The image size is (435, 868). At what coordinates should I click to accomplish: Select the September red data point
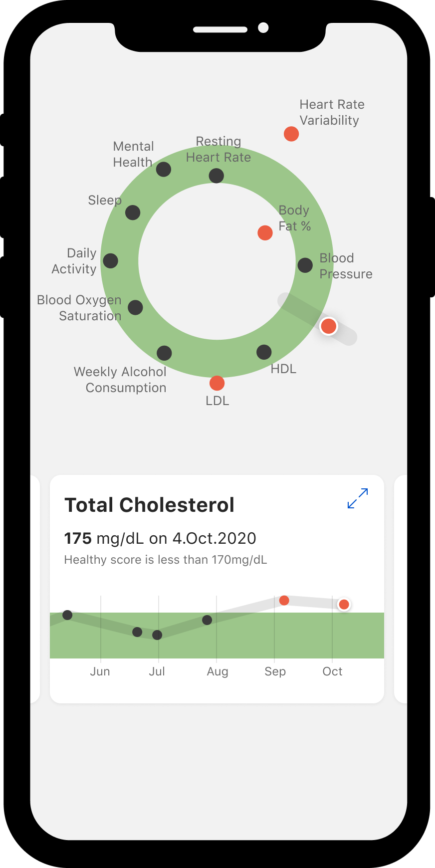tap(284, 600)
